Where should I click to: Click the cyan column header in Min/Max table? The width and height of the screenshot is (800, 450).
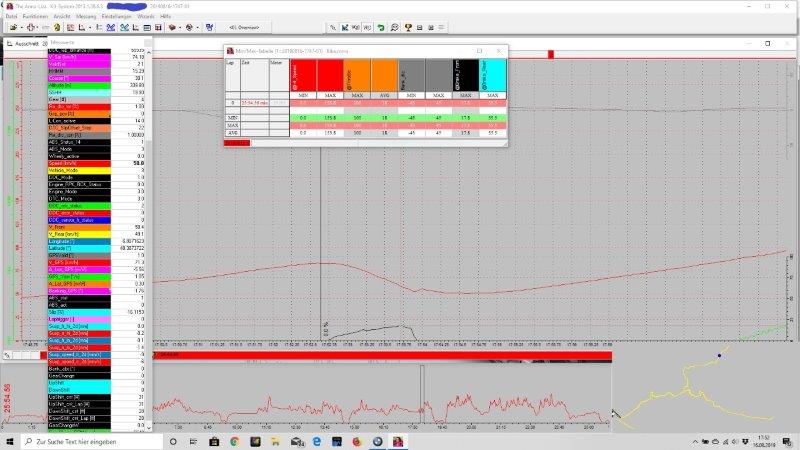494,77
